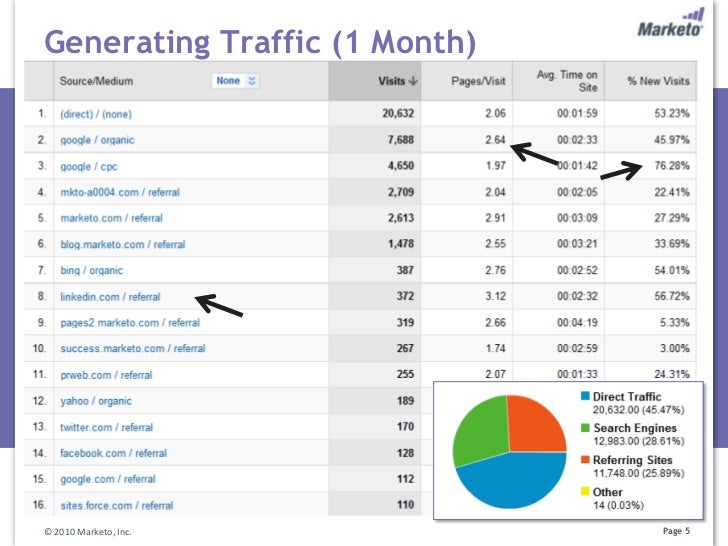
Task: Open the twitter.com / referral link
Action: pos(106,427)
